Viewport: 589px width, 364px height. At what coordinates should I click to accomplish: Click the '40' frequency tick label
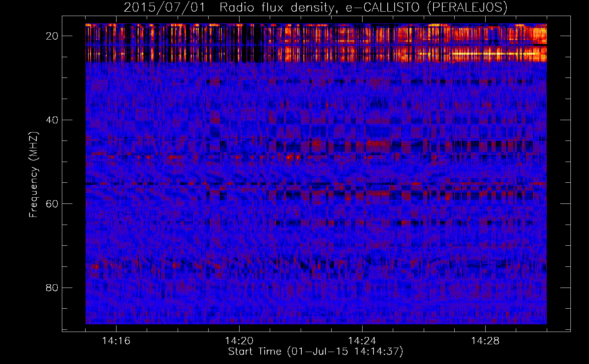point(52,120)
